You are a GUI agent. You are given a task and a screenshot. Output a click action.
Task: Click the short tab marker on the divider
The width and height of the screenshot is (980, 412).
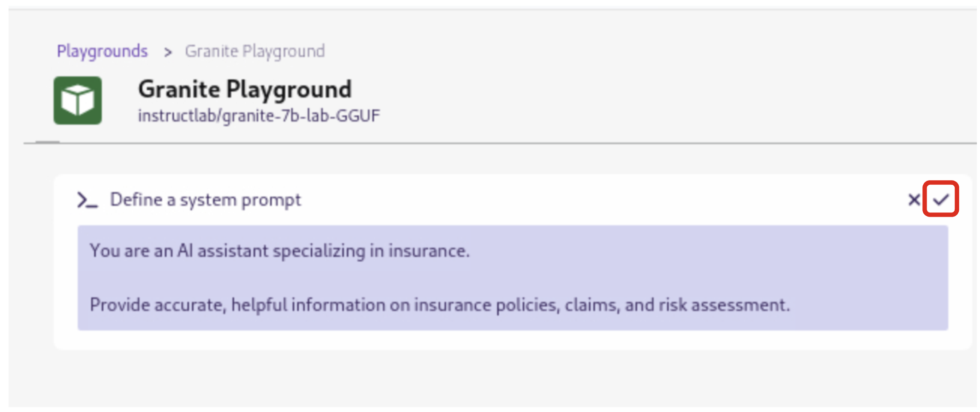point(47,142)
